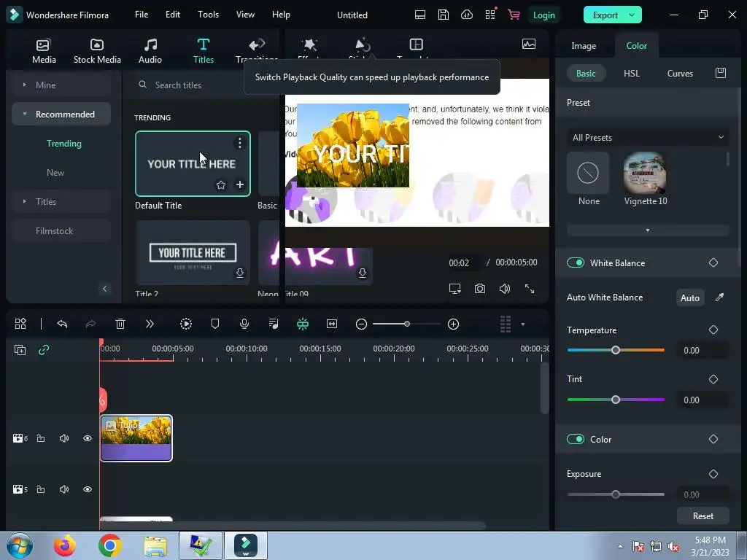Download Title 2 preset with download icon

point(239,273)
